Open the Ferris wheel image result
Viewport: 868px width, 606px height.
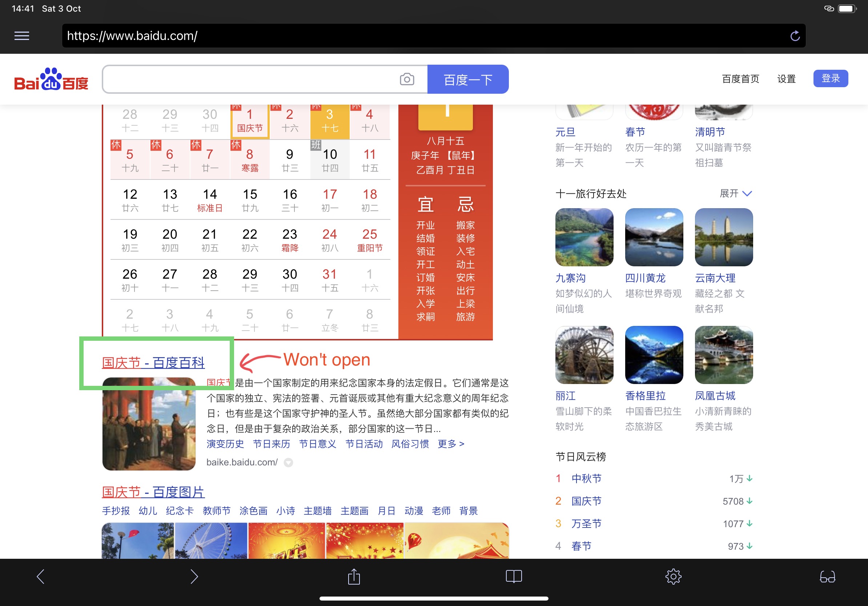click(x=211, y=541)
